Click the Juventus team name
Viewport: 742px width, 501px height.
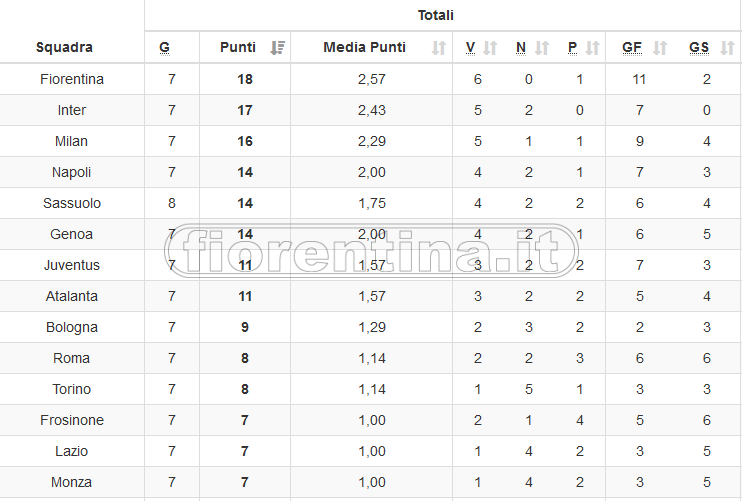(72, 265)
